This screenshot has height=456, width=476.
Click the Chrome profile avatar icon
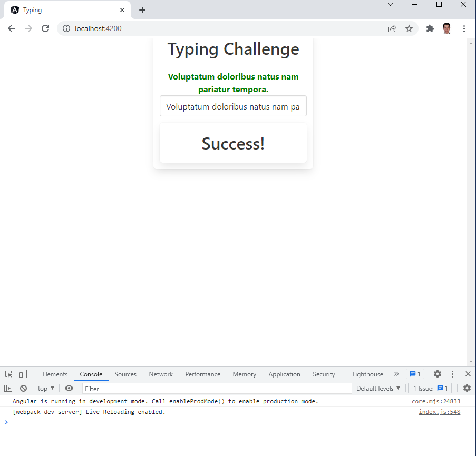[446, 28]
